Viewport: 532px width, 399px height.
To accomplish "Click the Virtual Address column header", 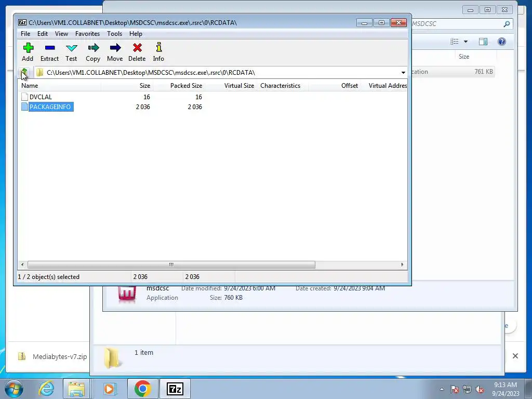I will tap(384, 86).
